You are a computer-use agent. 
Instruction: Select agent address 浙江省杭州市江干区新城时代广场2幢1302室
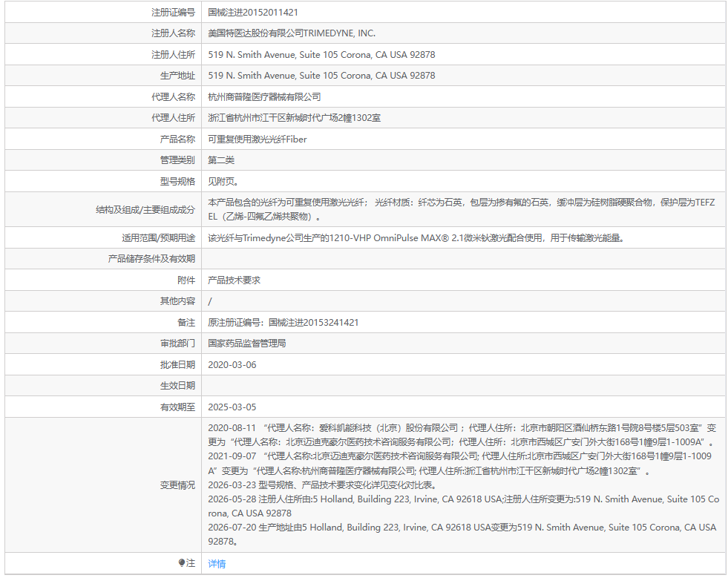pyautogui.click(x=295, y=118)
